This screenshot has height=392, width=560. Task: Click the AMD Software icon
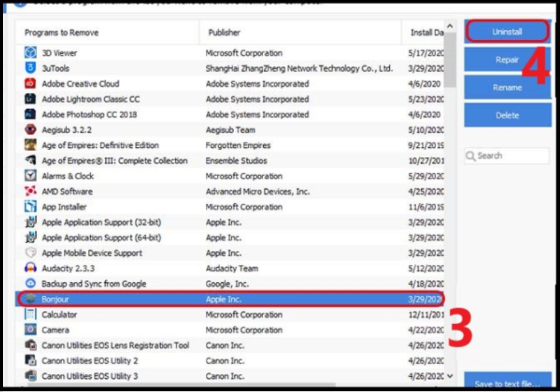[30, 190]
